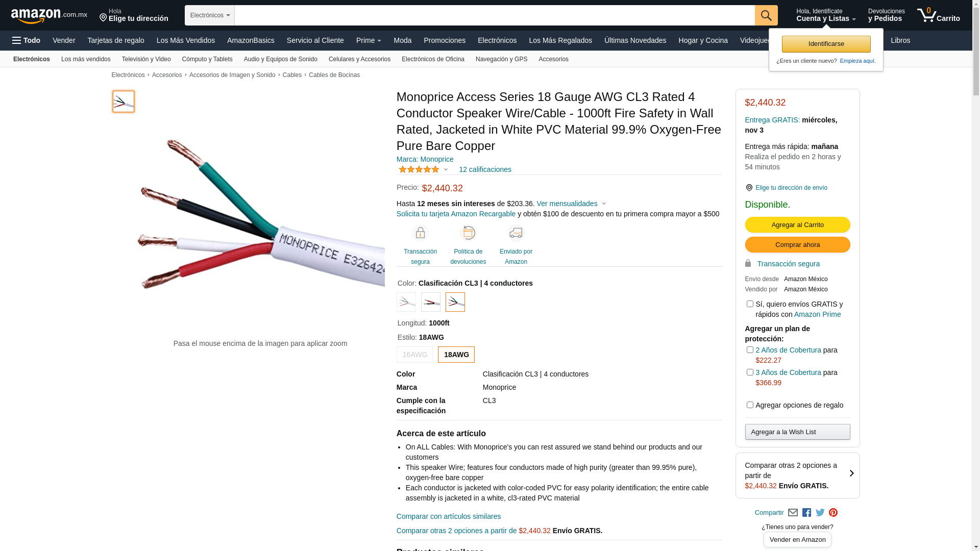
Task: Click the search magnifier icon
Action: tap(766, 15)
